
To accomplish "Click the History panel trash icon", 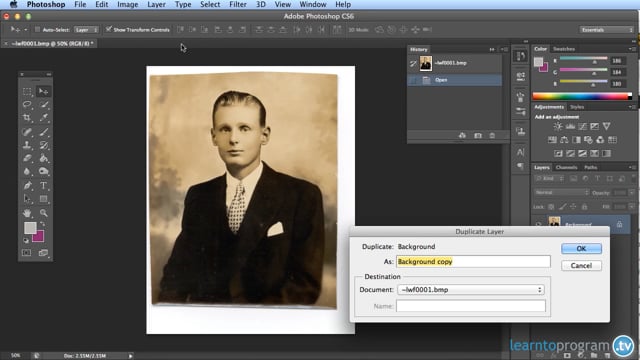I will 492,136.
